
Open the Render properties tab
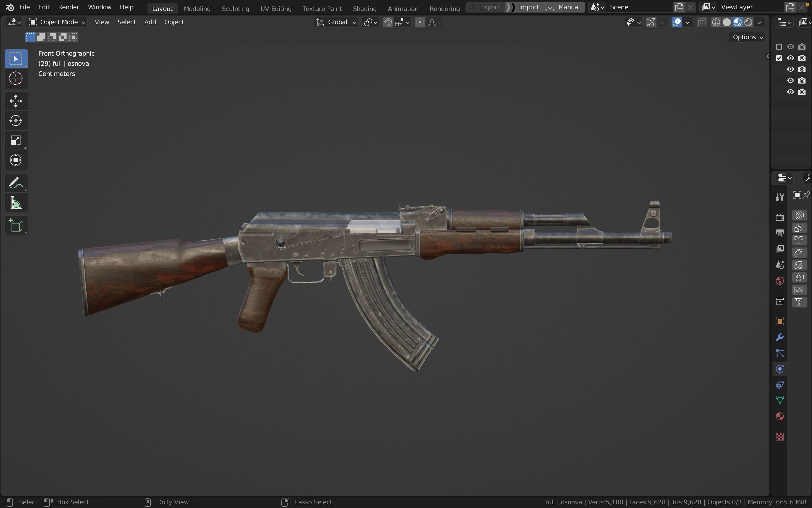click(x=780, y=217)
